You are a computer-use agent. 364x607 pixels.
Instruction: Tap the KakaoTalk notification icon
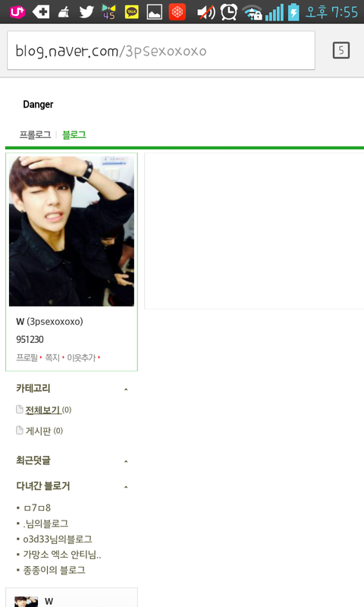pyautogui.click(x=132, y=12)
